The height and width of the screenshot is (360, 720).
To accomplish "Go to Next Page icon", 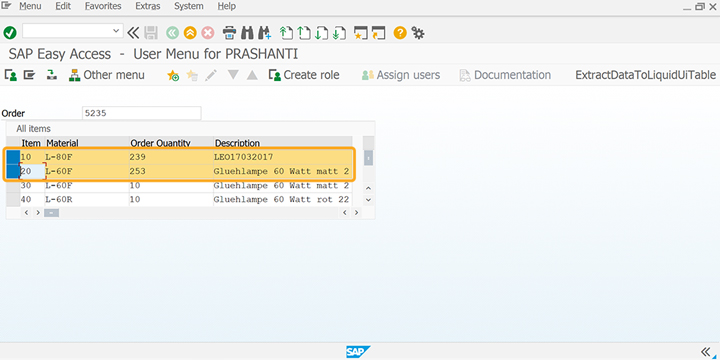I will tap(321, 33).
